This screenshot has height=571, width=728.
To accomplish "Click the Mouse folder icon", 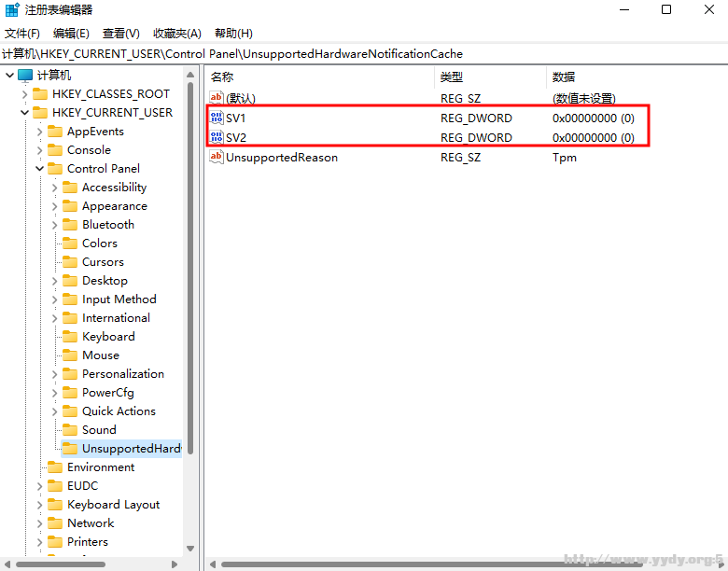I will [70, 355].
